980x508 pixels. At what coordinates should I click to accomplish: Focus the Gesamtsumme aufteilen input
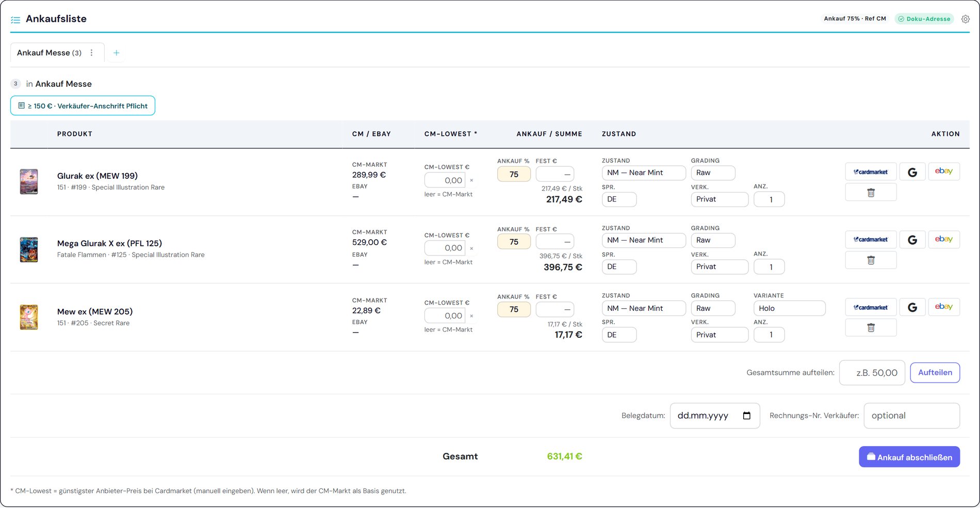(x=872, y=373)
